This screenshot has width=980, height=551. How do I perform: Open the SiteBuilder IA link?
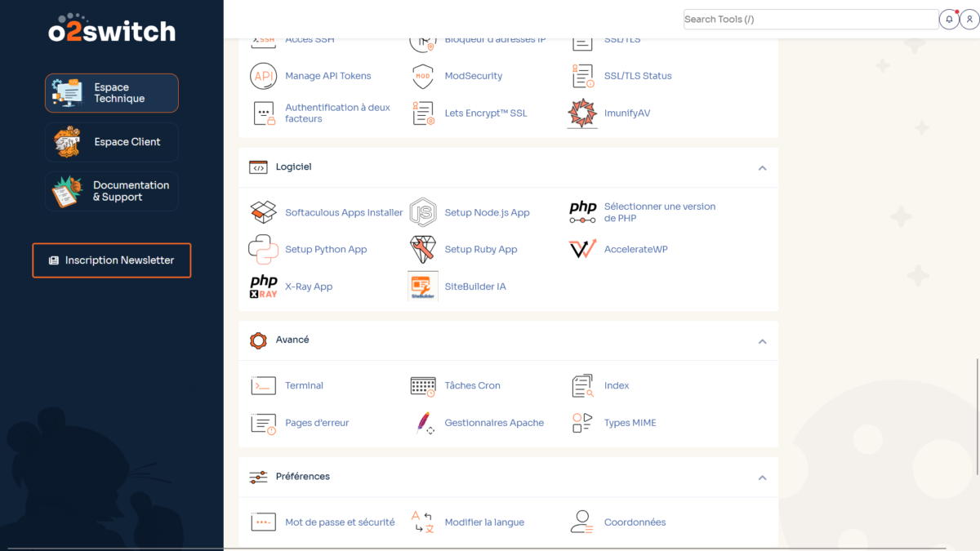(475, 287)
